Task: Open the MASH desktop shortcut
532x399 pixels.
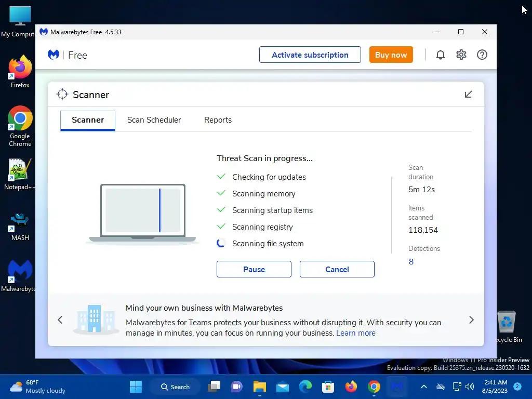Action: [x=20, y=227]
